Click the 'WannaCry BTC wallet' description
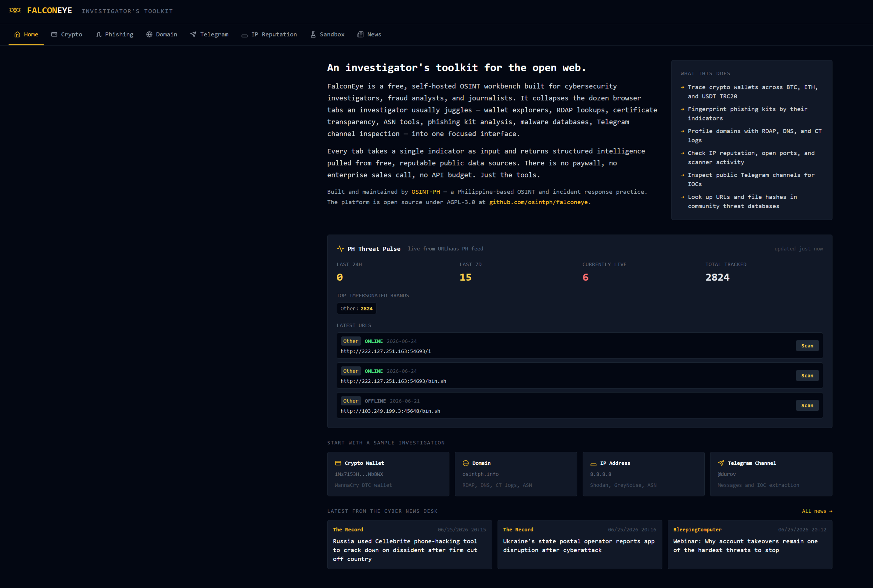 coord(363,485)
